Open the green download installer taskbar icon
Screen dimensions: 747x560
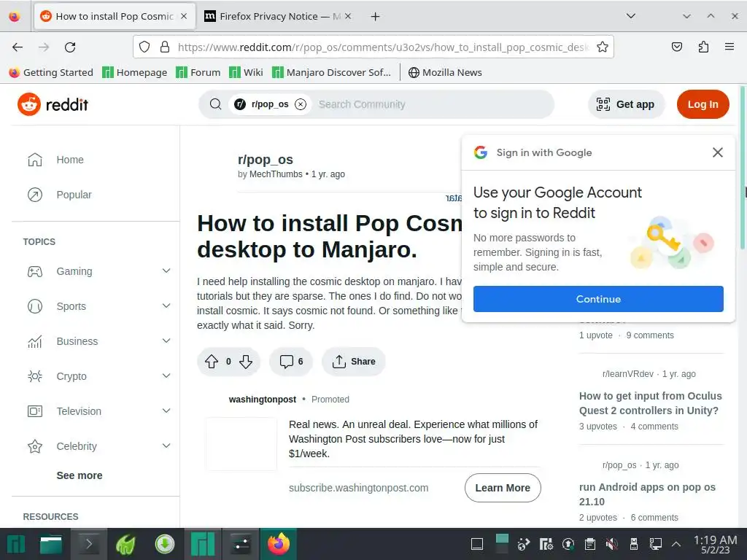[165, 544]
